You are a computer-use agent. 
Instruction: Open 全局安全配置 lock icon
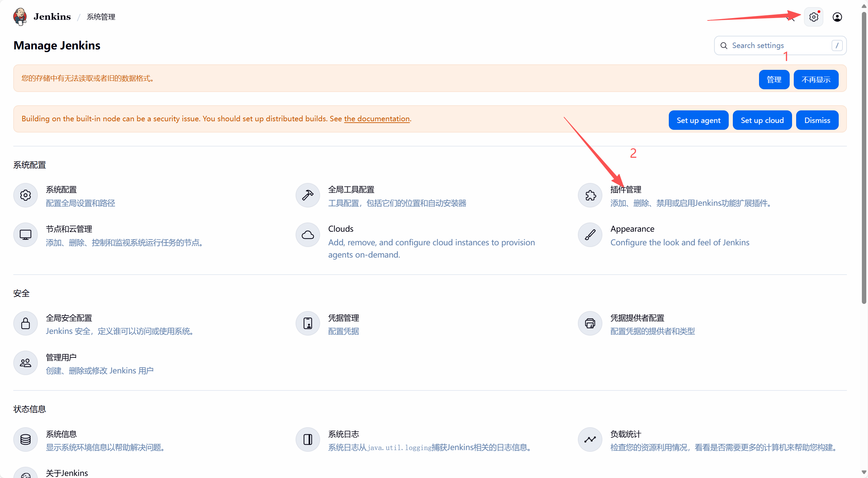pos(26,323)
